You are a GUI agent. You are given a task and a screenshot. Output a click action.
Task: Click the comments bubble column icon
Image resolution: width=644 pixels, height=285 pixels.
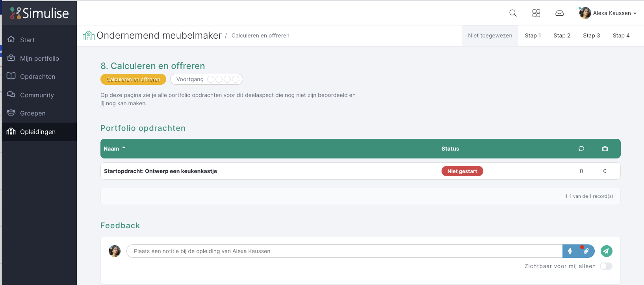point(581,149)
